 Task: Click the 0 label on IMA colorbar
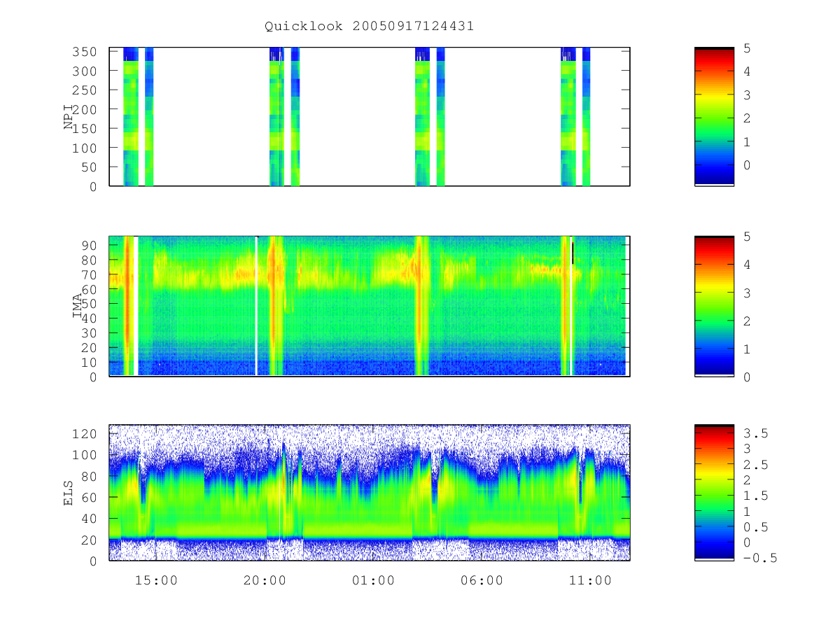tap(748, 377)
